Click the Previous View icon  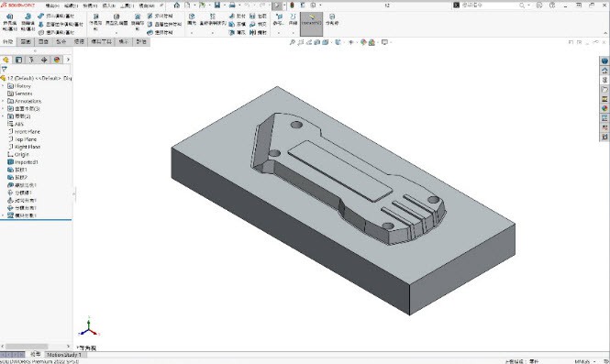click(x=309, y=42)
